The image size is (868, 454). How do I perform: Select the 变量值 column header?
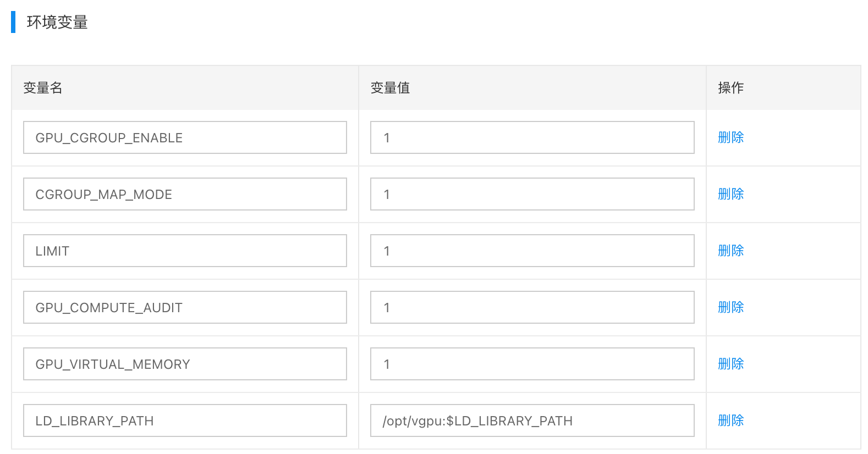click(x=390, y=88)
